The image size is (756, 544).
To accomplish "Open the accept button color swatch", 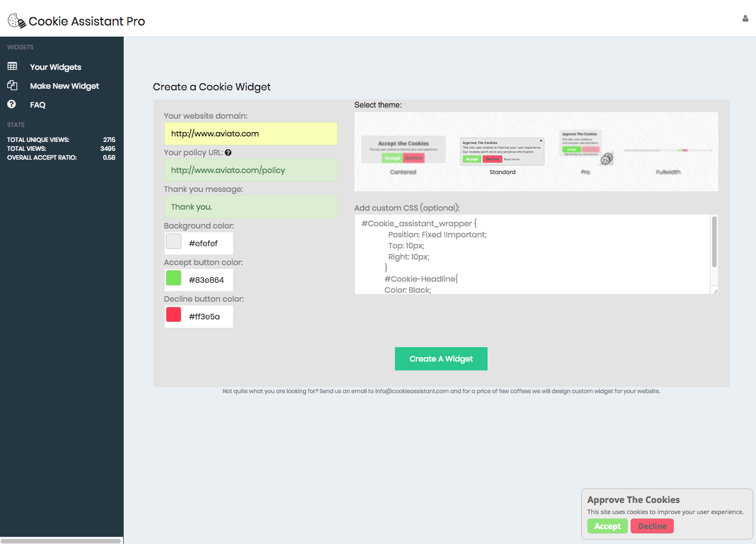I will pos(174,278).
